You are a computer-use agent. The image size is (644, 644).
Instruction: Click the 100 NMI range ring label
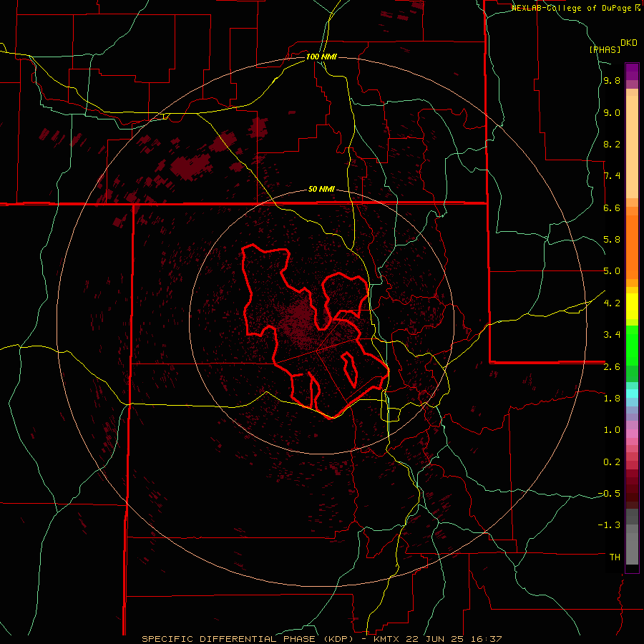[321, 57]
